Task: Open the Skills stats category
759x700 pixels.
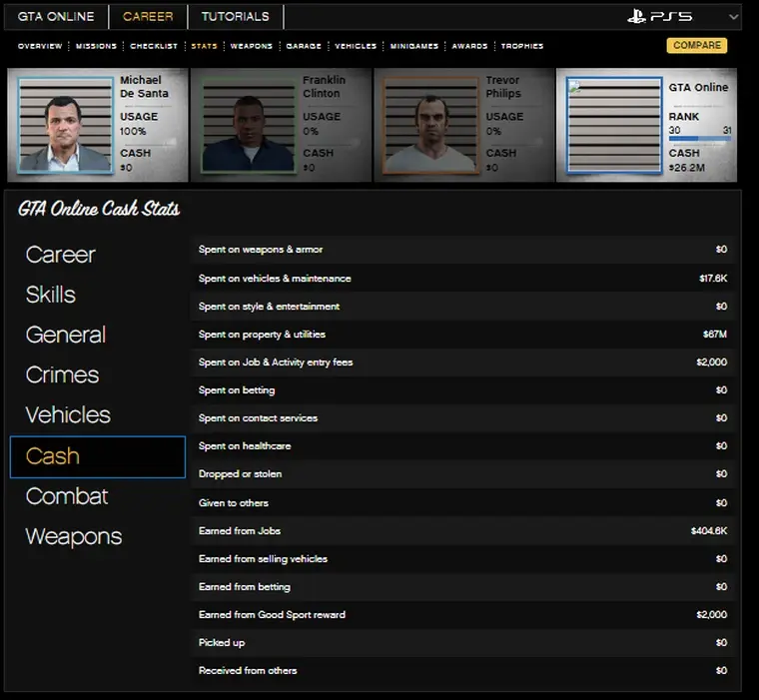Action: click(x=50, y=295)
